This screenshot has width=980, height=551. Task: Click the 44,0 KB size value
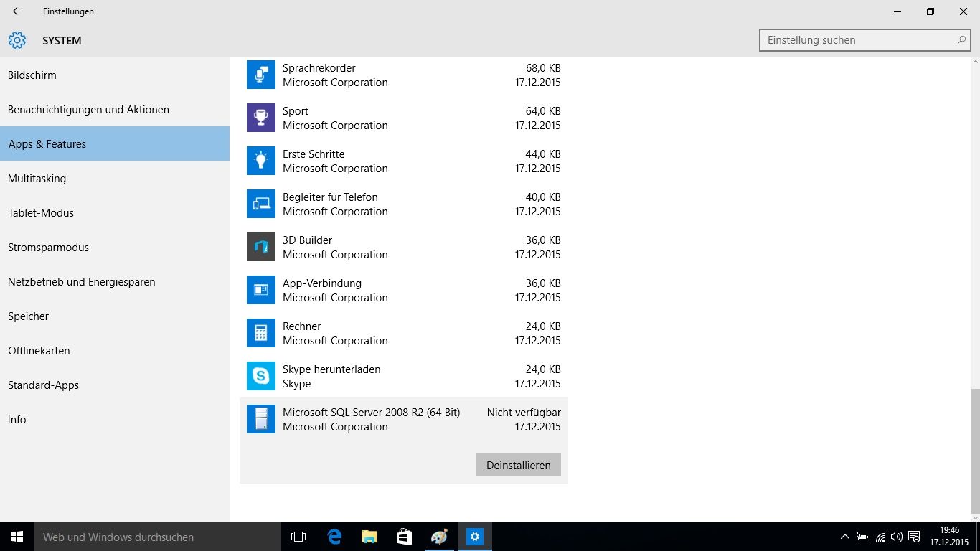tap(543, 154)
